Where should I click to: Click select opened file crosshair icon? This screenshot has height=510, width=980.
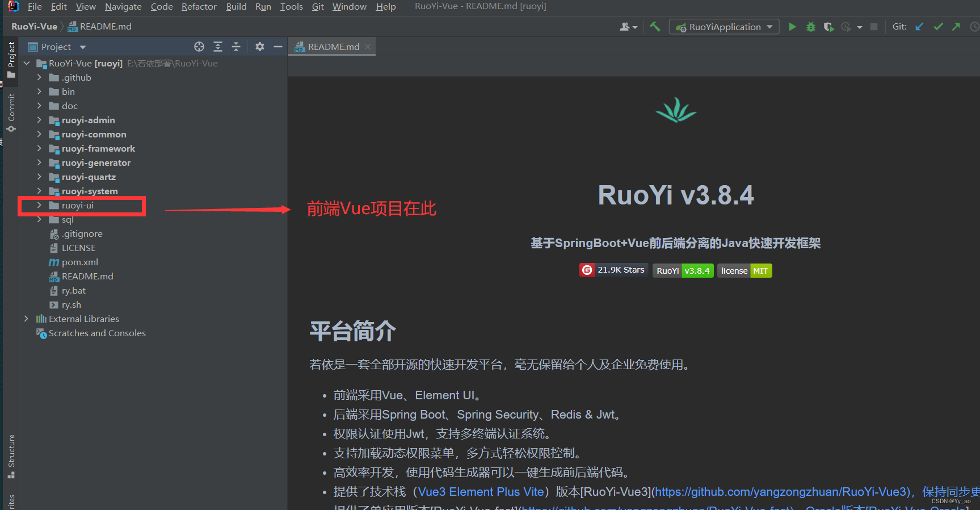199,47
